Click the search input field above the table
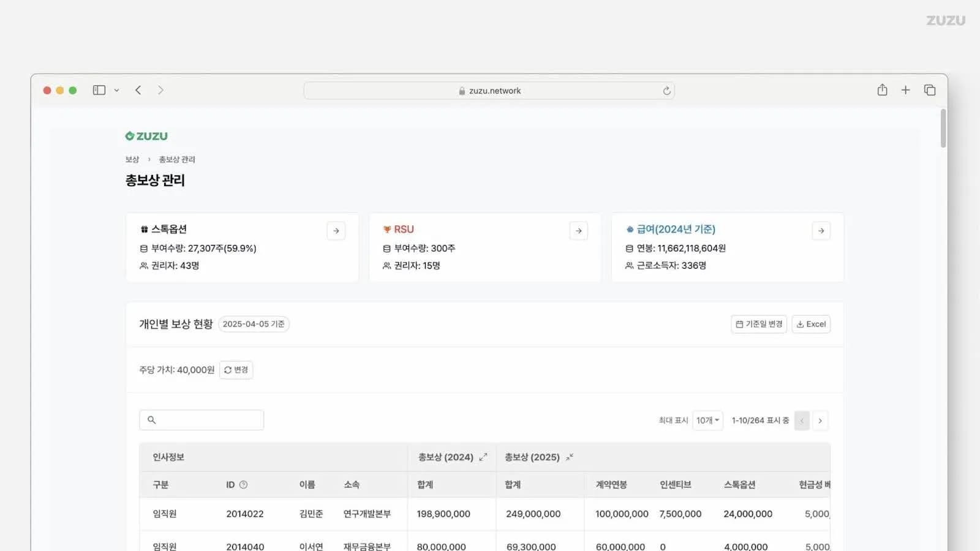This screenshot has width=980, height=551. point(202,420)
